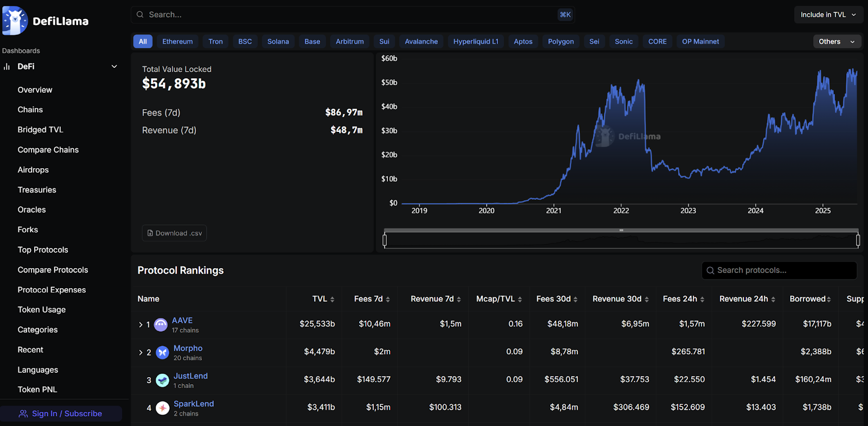Open the Oracles sidebar link
The width and height of the screenshot is (868, 426).
click(31, 209)
